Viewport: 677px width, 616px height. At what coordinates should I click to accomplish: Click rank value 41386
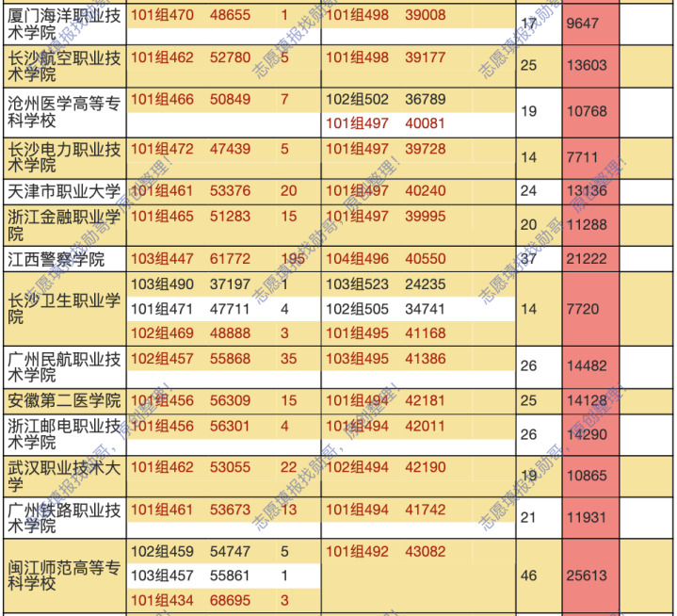[x=426, y=359]
